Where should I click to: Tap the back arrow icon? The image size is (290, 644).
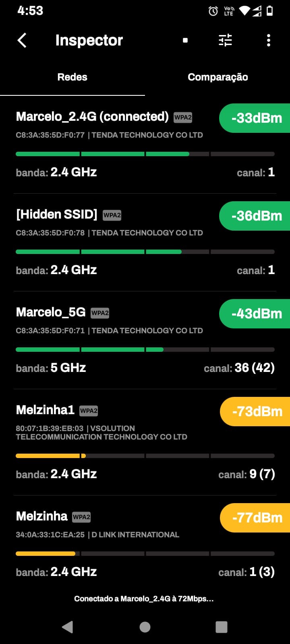point(22,40)
